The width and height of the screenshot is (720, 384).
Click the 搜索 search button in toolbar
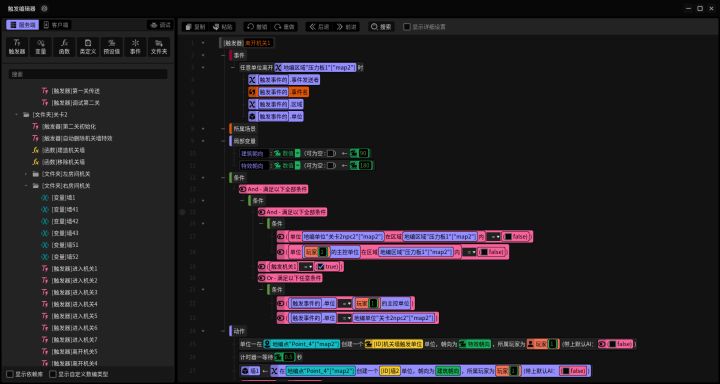(381, 27)
